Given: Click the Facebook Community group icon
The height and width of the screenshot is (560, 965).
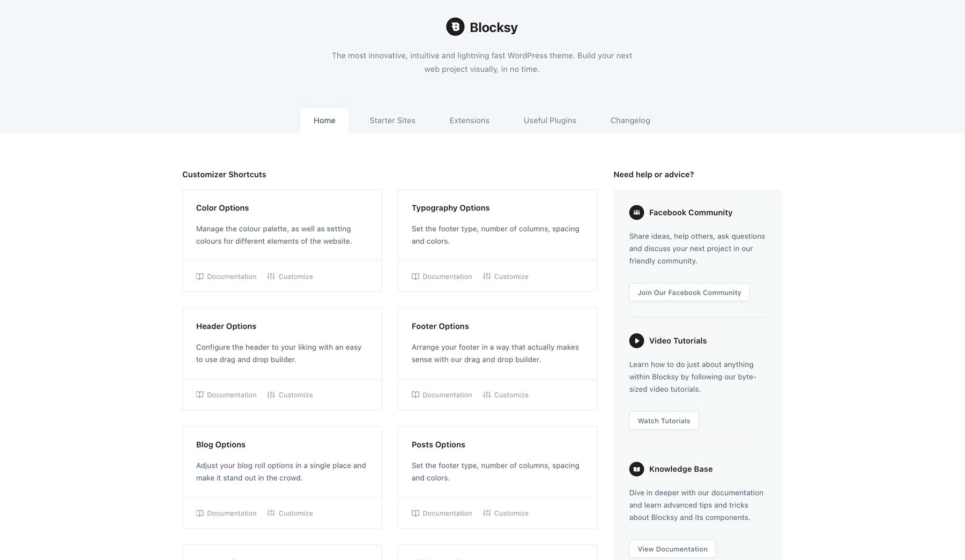Looking at the screenshot, I should (x=636, y=212).
